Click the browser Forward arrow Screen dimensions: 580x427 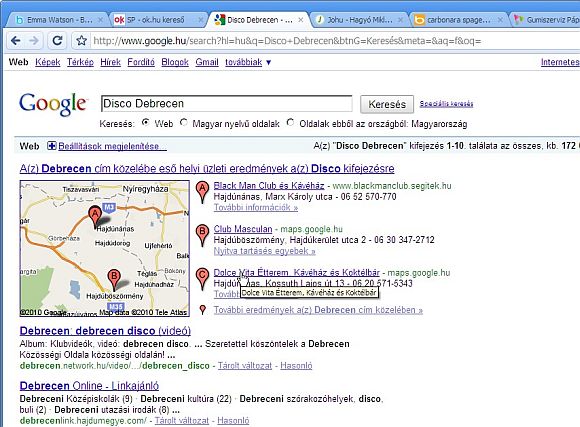[x=34, y=40]
